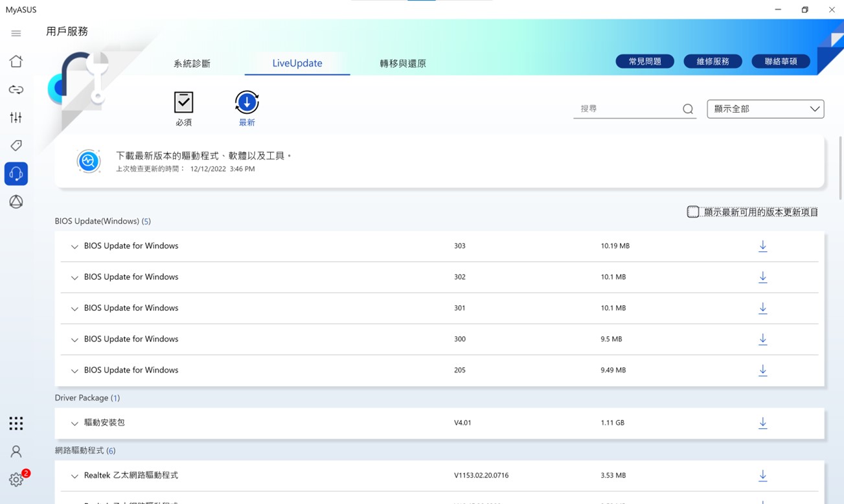
Task: Click size value 9.49 MB
Action: (613, 371)
